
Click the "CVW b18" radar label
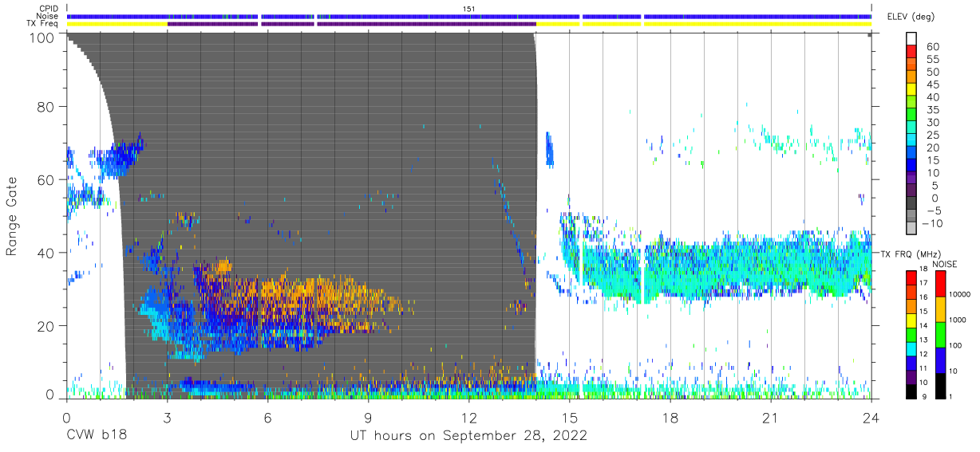coord(97,436)
